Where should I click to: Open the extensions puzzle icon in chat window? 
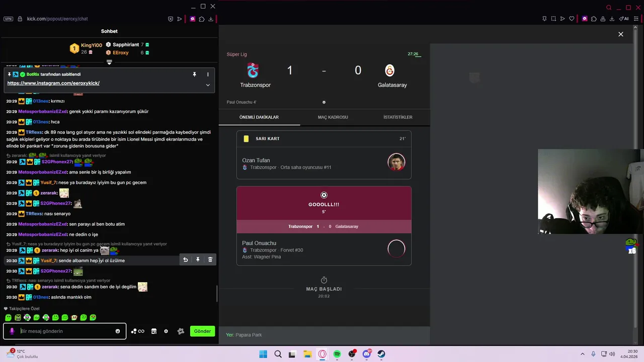coord(201,19)
